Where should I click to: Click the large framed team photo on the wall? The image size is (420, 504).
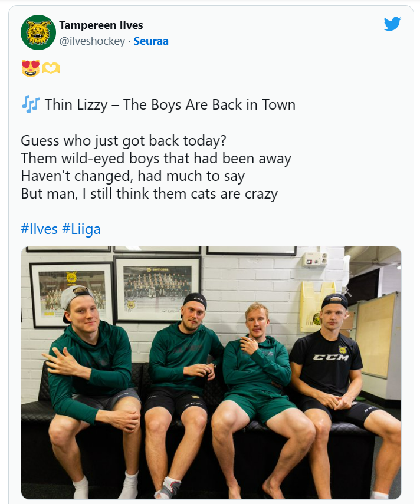[x=157, y=288]
